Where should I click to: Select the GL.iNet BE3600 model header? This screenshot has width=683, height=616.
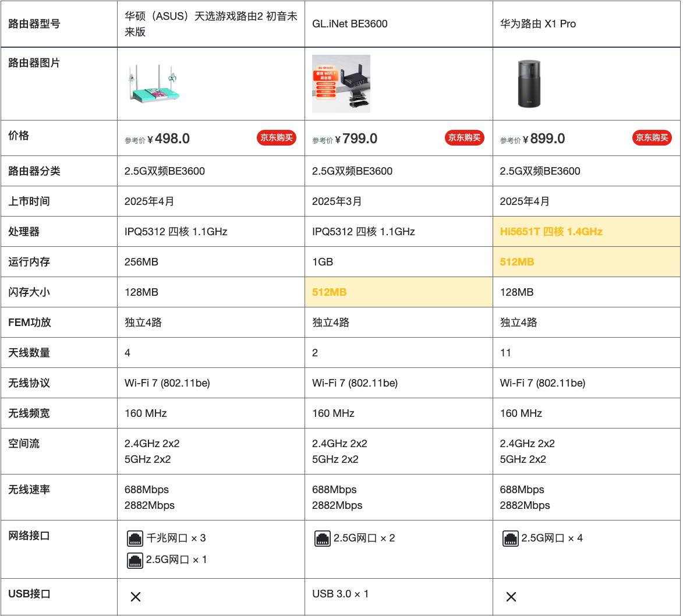click(x=350, y=24)
